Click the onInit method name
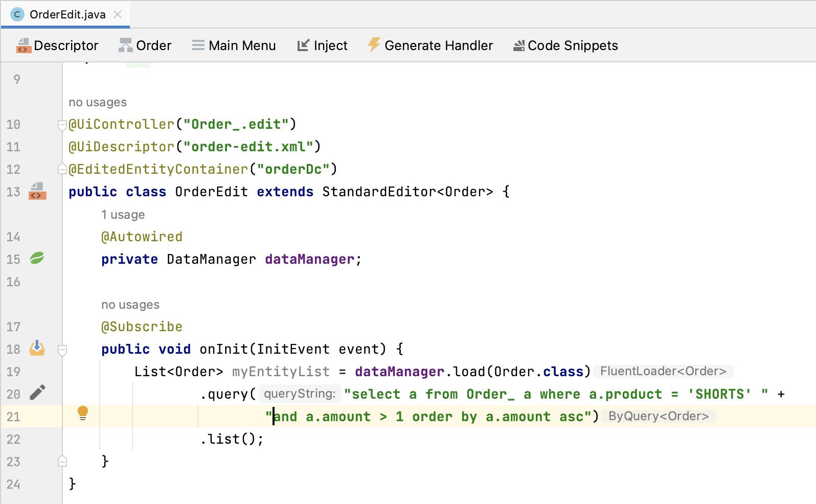This screenshot has height=504, width=816. [x=223, y=349]
